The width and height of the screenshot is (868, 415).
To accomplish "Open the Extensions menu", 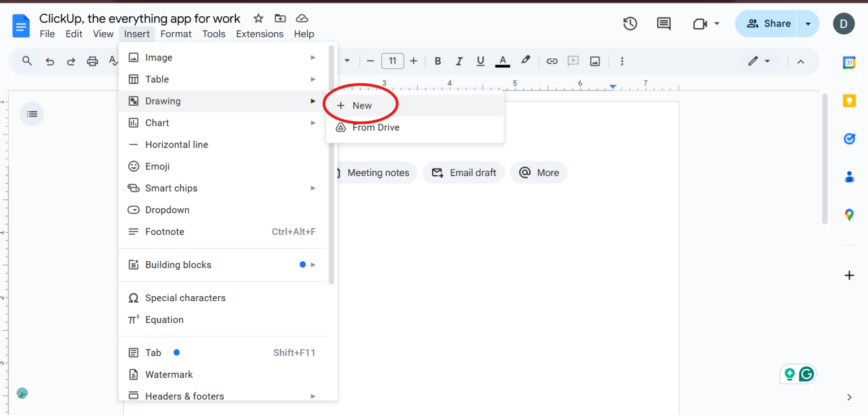I will click(x=259, y=33).
